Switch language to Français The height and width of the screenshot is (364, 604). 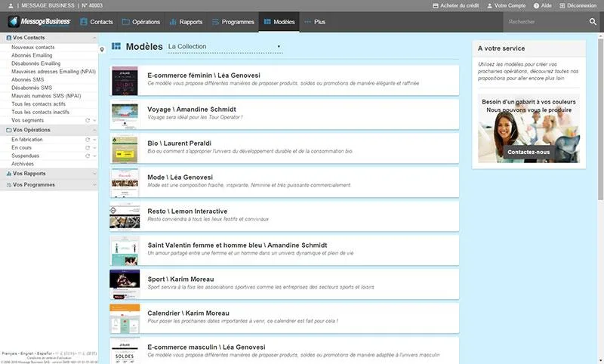pos(9,353)
